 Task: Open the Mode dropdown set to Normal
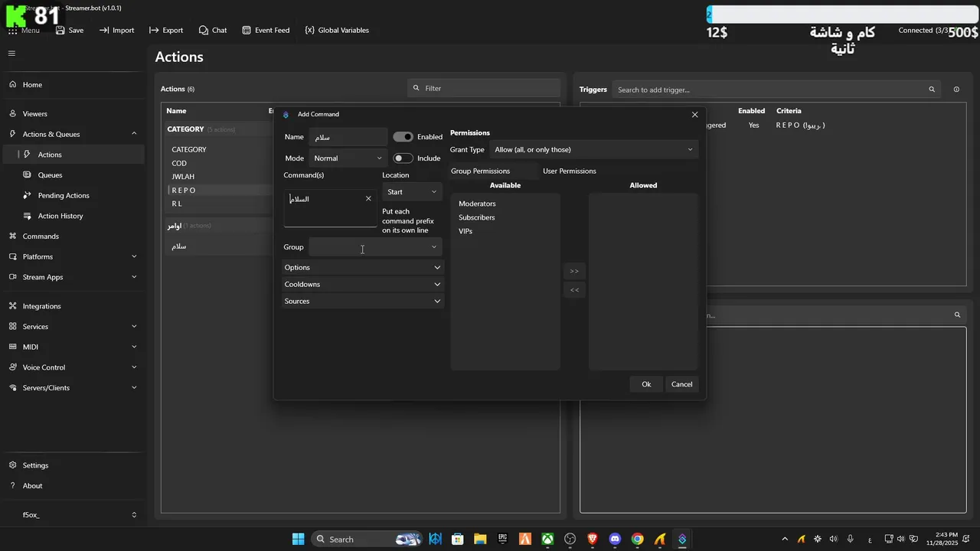[x=348, y=158]
